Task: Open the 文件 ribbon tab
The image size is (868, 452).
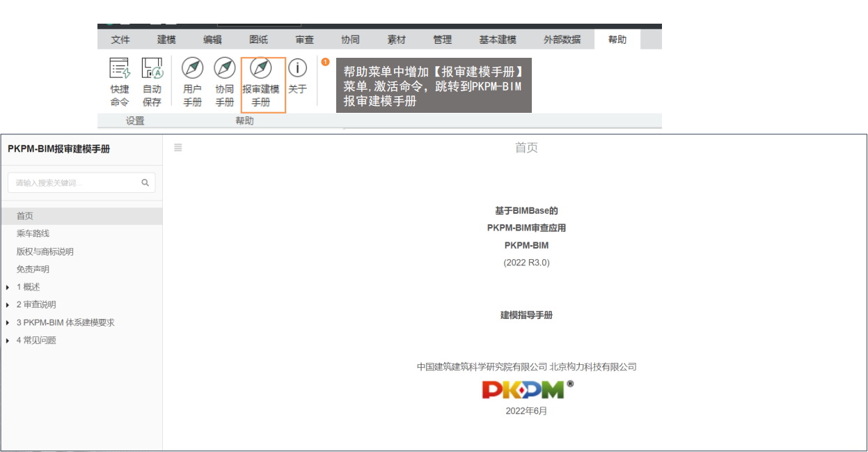Action: (x=120, y=40)
